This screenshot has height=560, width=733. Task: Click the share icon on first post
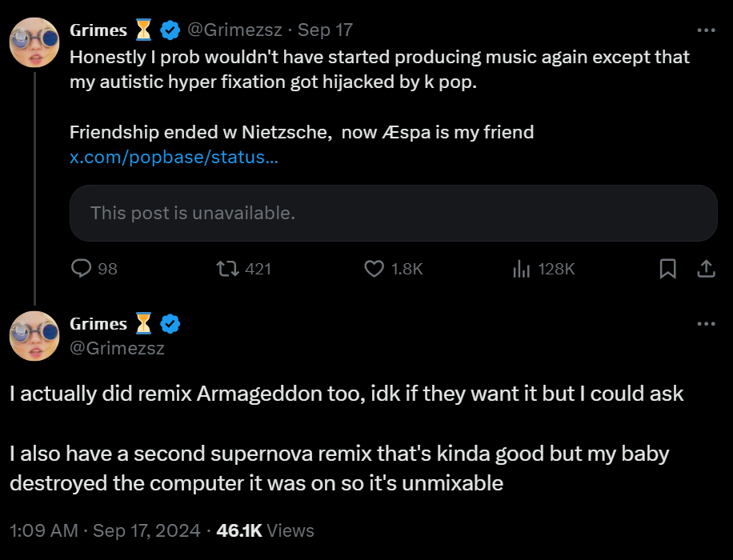coord(706,269)
